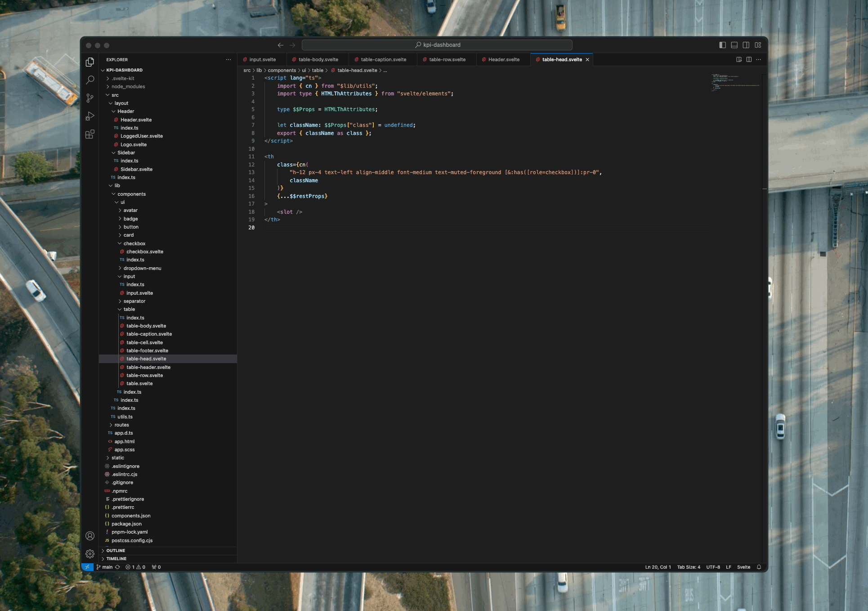This screenshot has width=868, height=611.
Task: Open the Accounts icon at bottom left
Action: coord(90,536)
